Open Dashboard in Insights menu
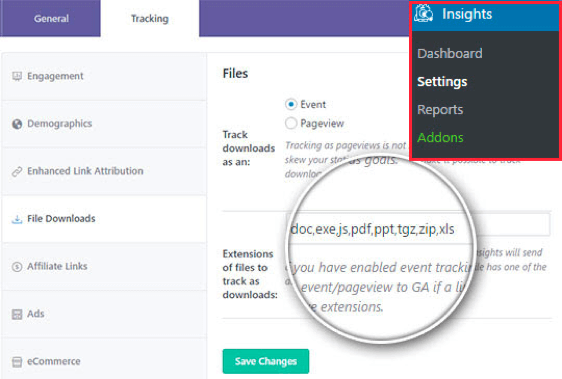The height and width of the screenshot is (379, 562). (x=450, y=53)
